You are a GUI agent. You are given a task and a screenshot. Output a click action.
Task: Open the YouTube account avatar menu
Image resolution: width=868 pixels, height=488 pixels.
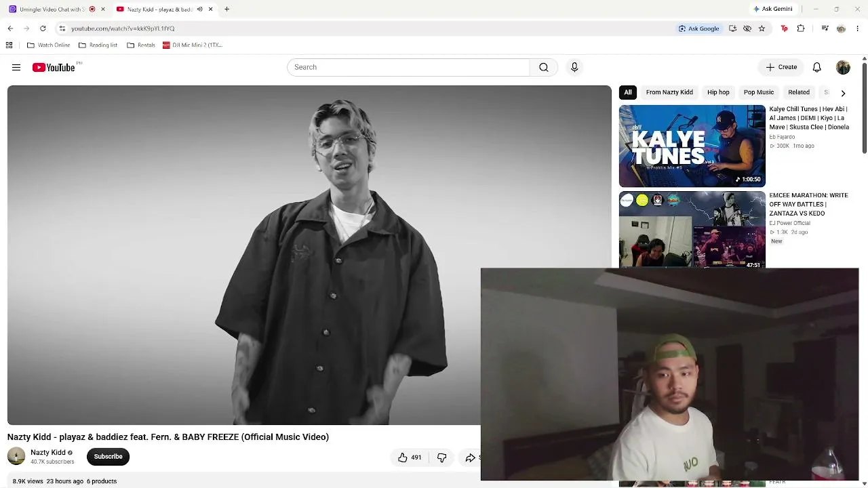[x=843, y=67]
